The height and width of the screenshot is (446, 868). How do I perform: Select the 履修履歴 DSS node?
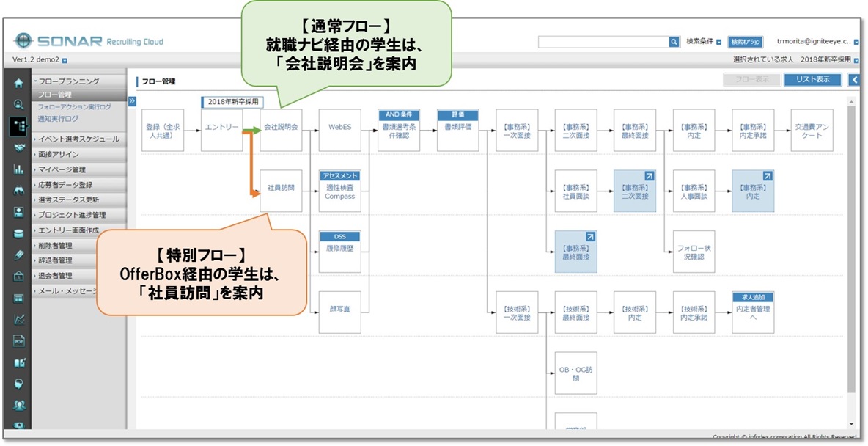[340, 252]
